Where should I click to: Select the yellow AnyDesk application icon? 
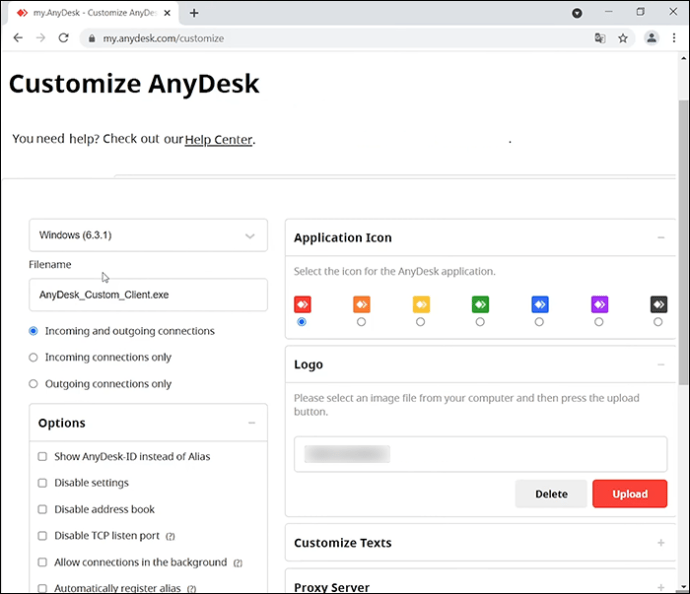[421, 304]
